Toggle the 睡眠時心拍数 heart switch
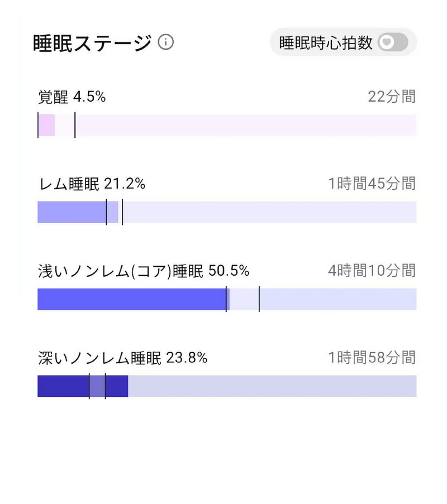The width and height of the screenshot is (447, 504). [x=393, y=43]
